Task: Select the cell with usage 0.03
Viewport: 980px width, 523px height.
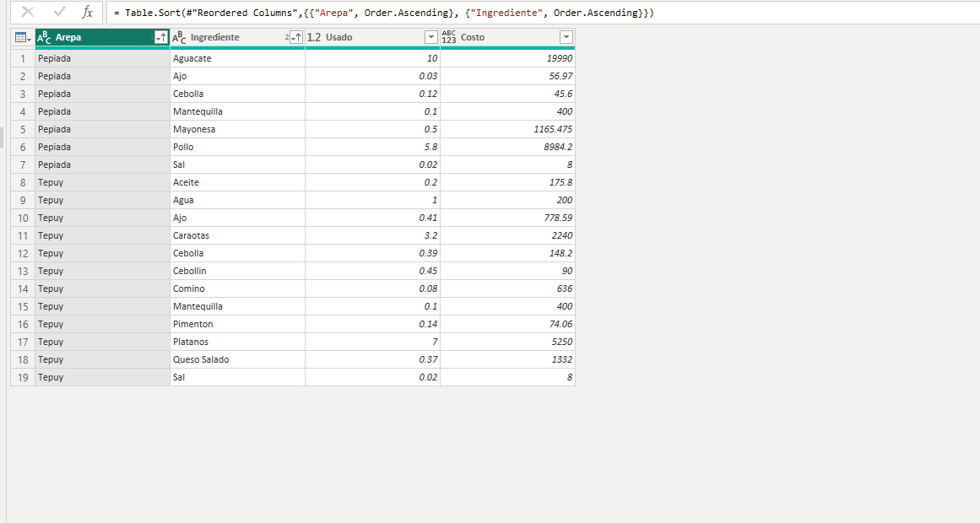Action: (372, 76)
